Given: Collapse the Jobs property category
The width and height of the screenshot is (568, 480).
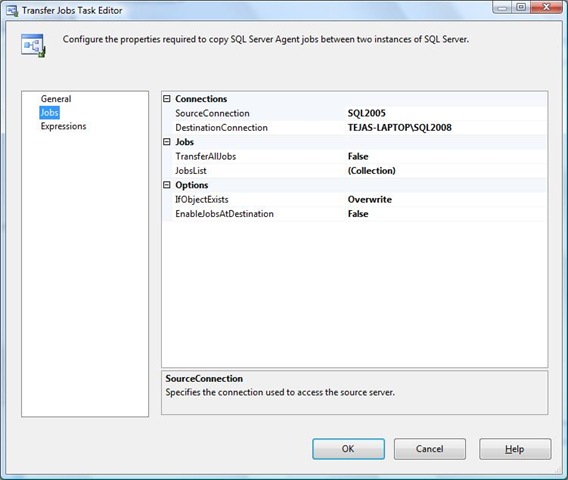Looking at the screenshot, I should [167, 142].
